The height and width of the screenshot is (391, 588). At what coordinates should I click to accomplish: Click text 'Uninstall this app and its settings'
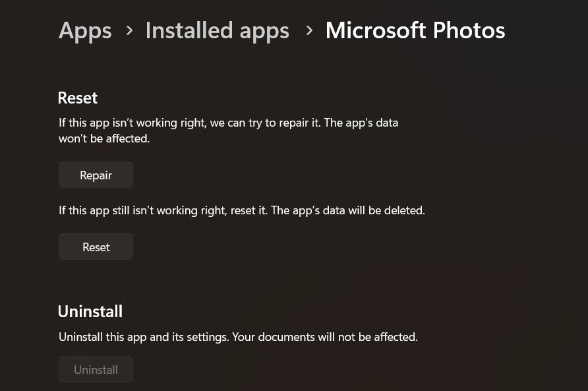click(x=142, y=337)
